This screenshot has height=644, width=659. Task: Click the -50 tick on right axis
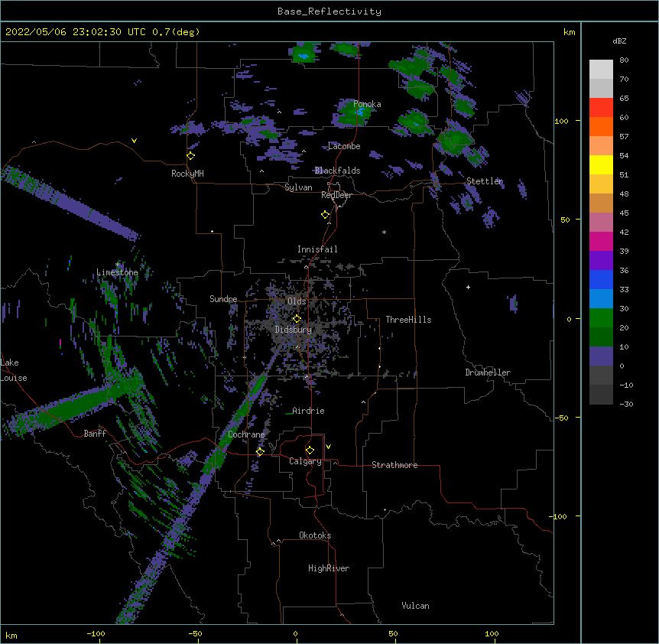(561, 418)
